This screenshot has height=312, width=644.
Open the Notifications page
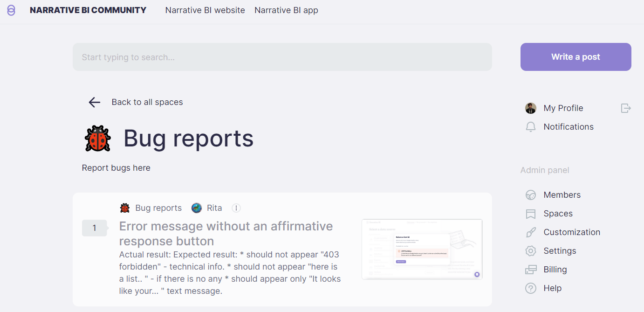[x=569, y=127]
